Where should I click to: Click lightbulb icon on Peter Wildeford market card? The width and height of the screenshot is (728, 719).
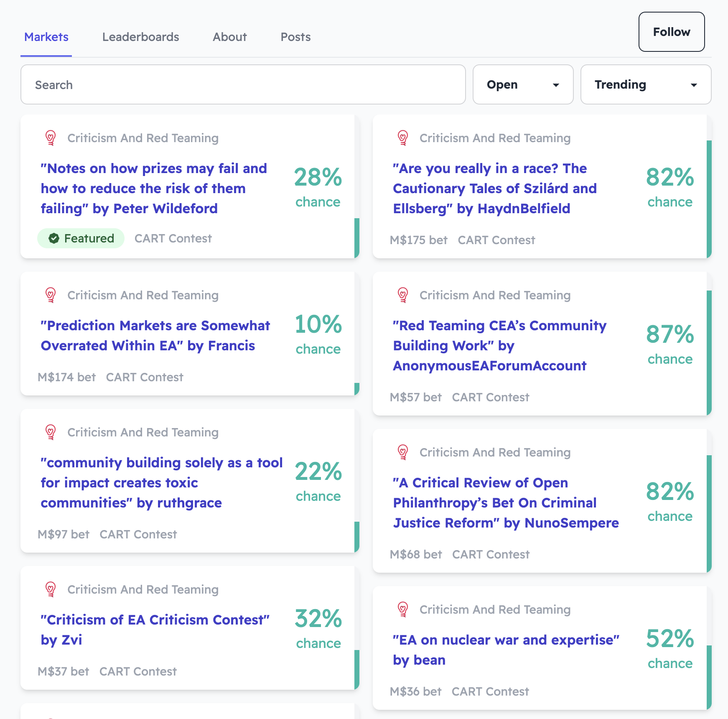coord(51,138)
